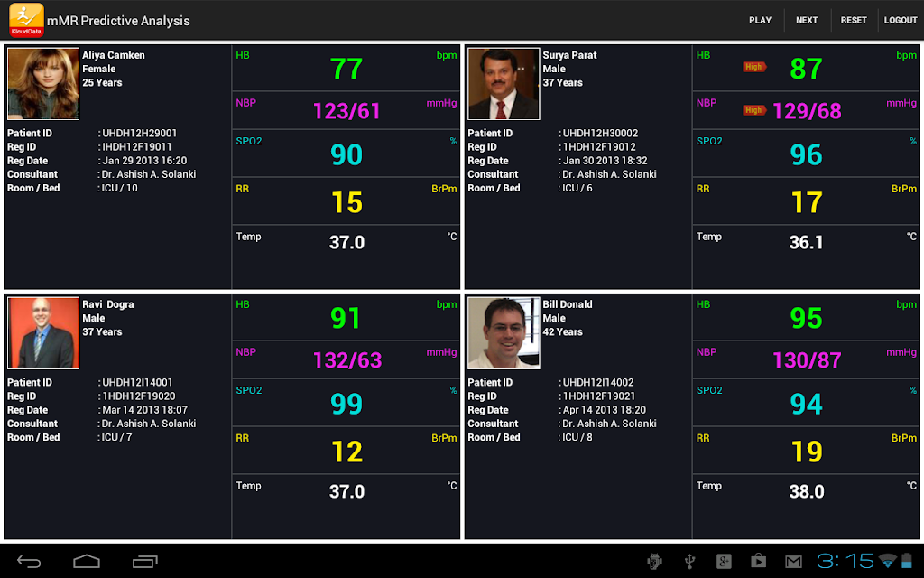Open the recent apps icon

click(x=145, y=562)
